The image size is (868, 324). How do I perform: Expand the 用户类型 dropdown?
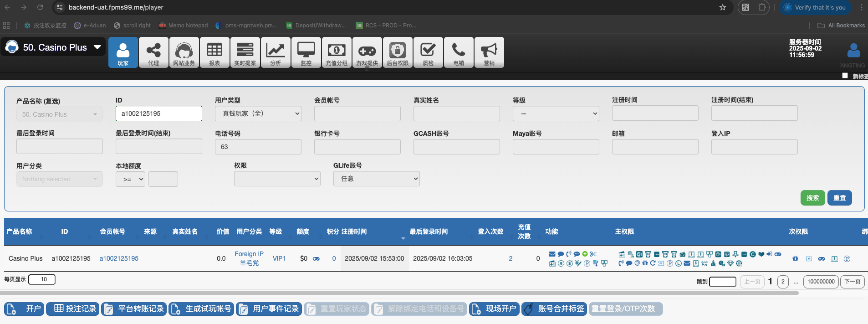258,113
